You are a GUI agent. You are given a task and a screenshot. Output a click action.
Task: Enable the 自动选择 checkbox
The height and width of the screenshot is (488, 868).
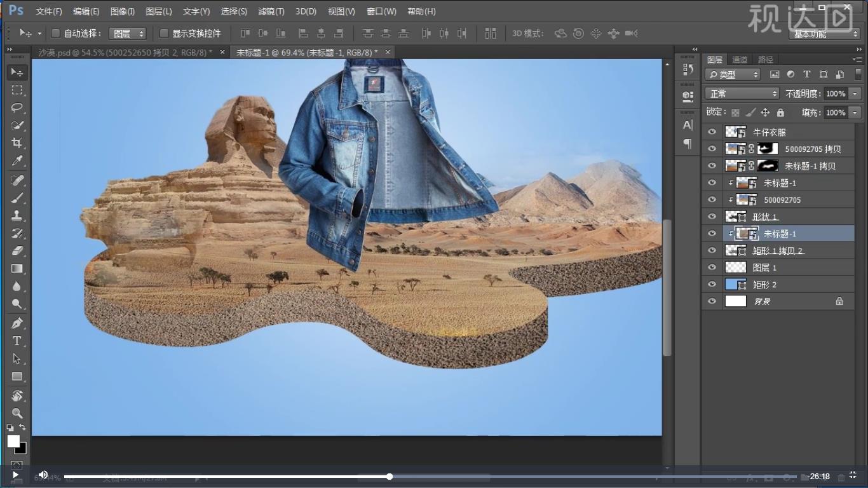coord(55,33)
